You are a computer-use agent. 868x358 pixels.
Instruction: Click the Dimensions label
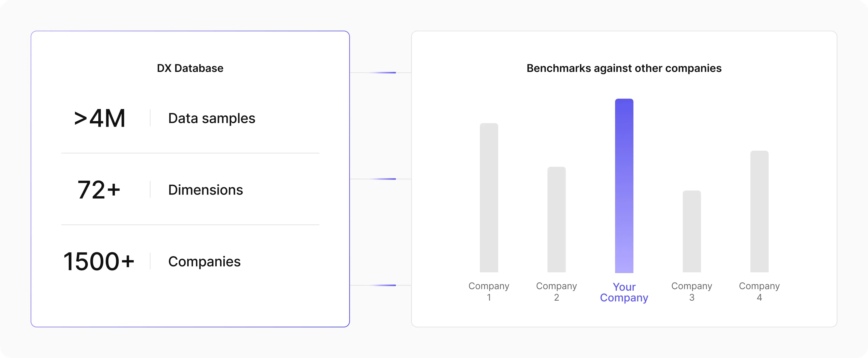click(206, 190)
